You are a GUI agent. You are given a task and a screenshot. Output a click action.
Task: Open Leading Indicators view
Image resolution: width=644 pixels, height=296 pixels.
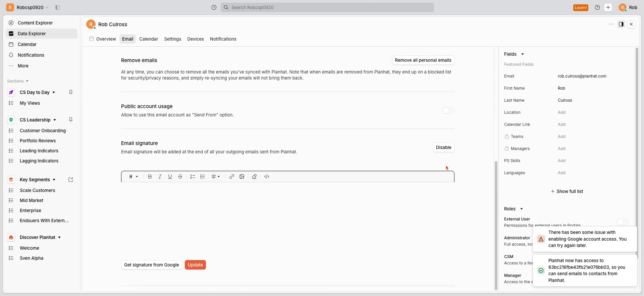[39, 151]
